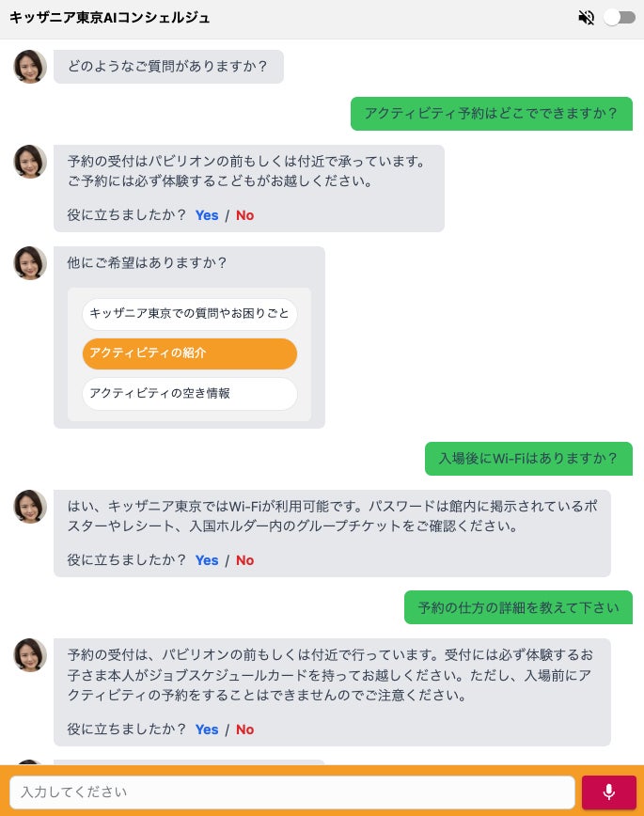Choose アクティビティの空き情報 option
Screen dimensions: 644x816
(x=189, y=393)
